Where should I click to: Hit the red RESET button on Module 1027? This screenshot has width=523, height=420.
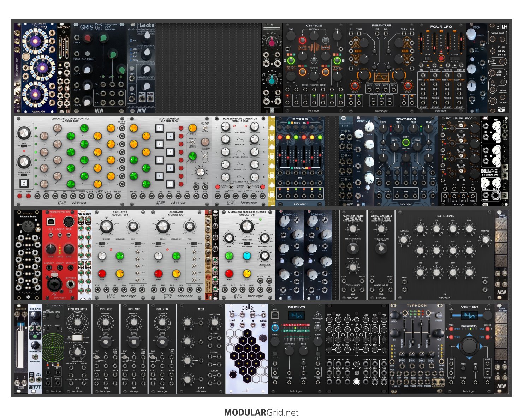(x=29, y=196)
